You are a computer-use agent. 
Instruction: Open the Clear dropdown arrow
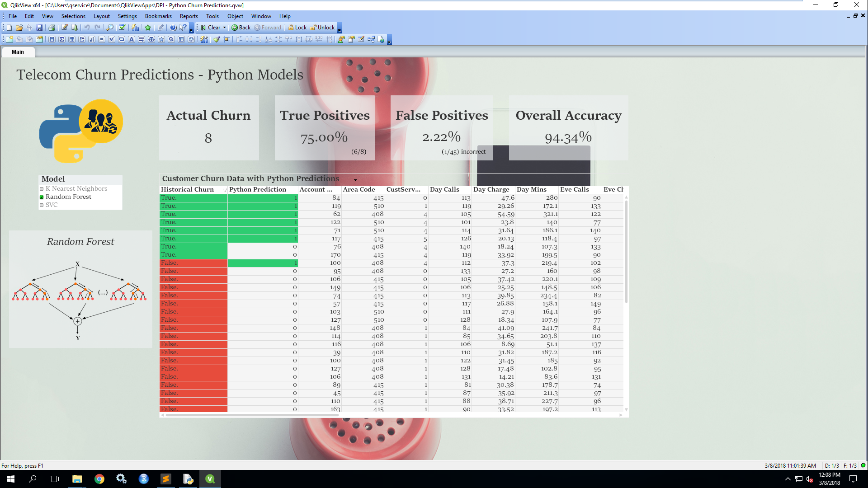[x=224, y=28]
